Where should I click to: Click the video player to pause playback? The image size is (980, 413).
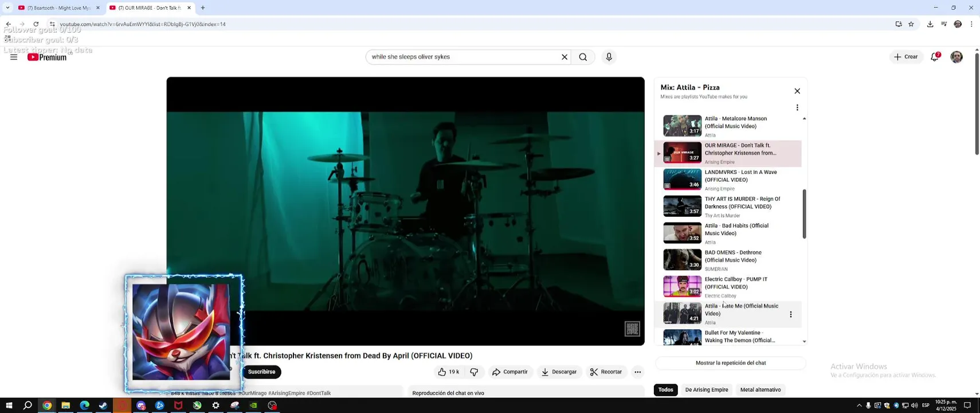(405, 211)
